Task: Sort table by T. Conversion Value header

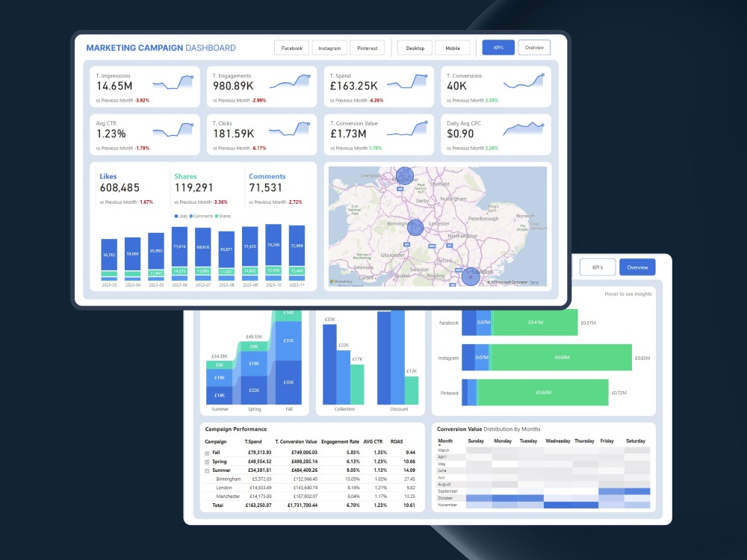Action: [296, 442]
